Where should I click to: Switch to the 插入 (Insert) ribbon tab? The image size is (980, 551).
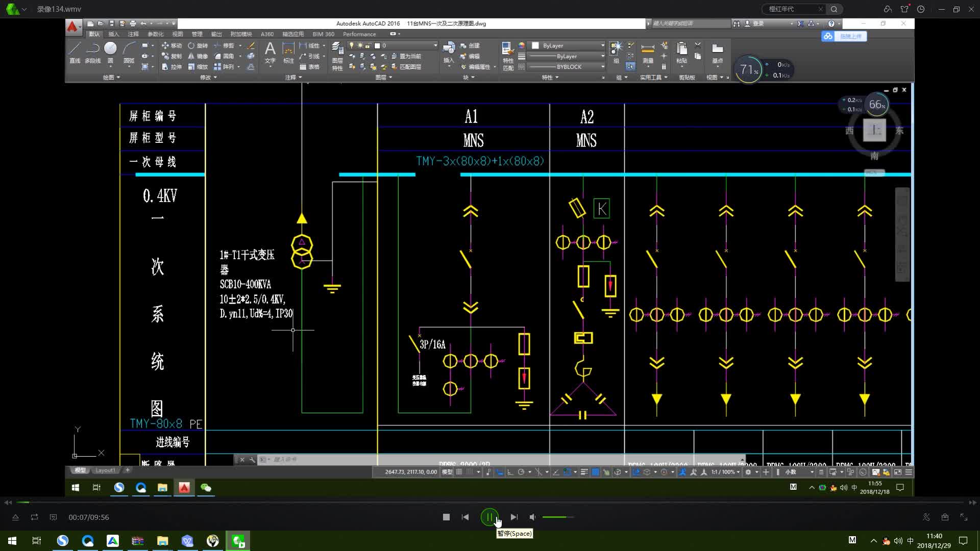click(113, 34)
